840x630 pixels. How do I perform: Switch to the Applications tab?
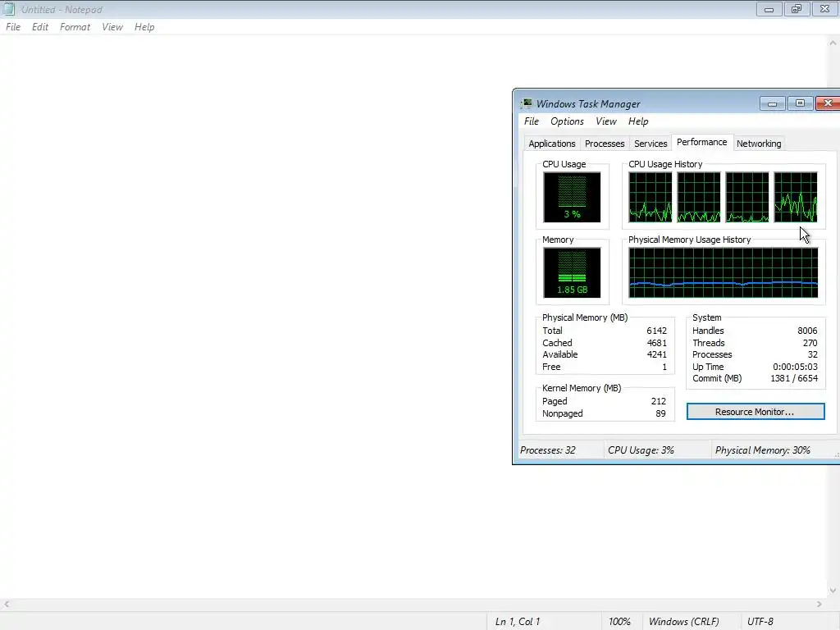(551, 144)
